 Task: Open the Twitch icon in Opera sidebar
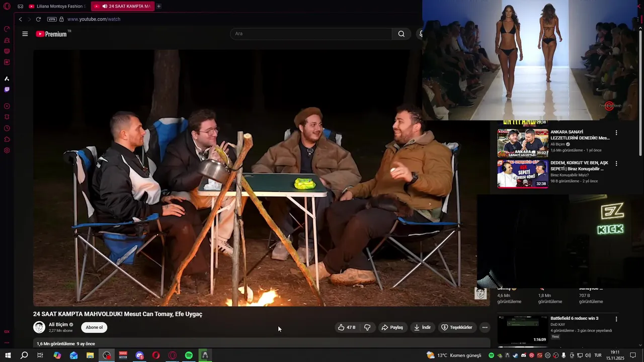click(7, 89)
